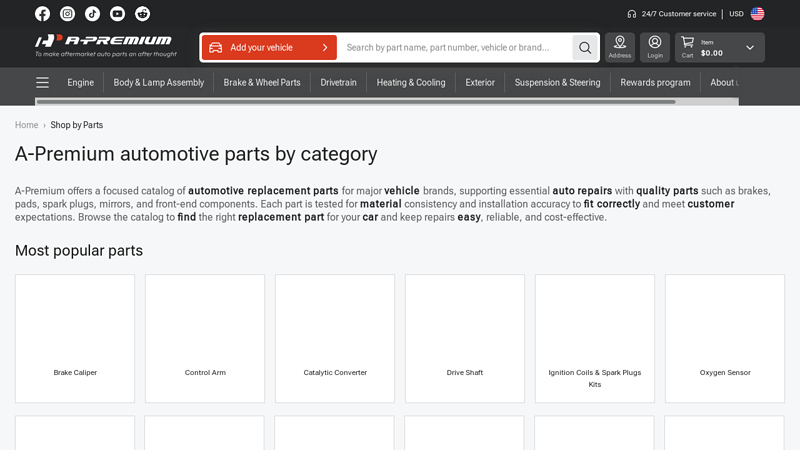The width and height of the screenshot is (800, 450).
Task: Click the $0.00 cart total
Action: [712, 53]
